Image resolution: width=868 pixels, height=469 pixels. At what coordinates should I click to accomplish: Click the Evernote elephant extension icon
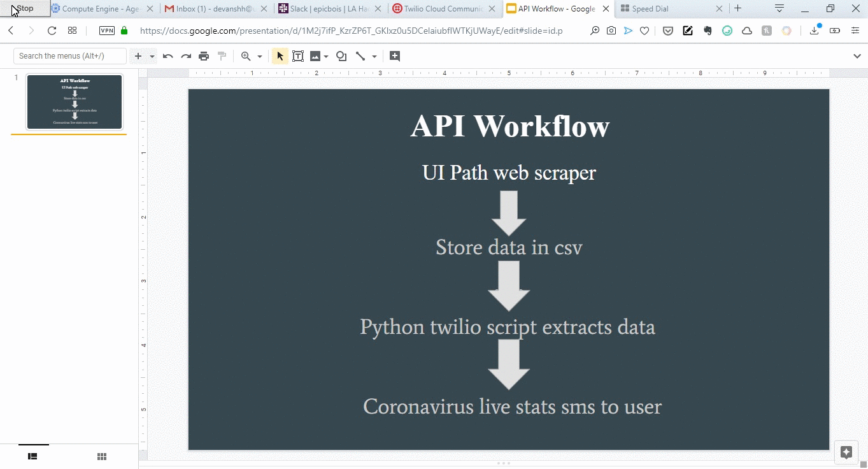point(708,31)
